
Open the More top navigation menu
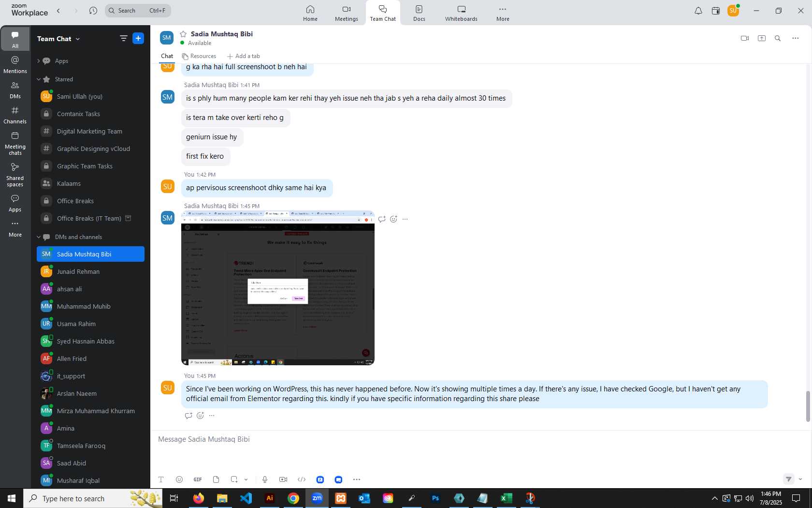[503, 13]
